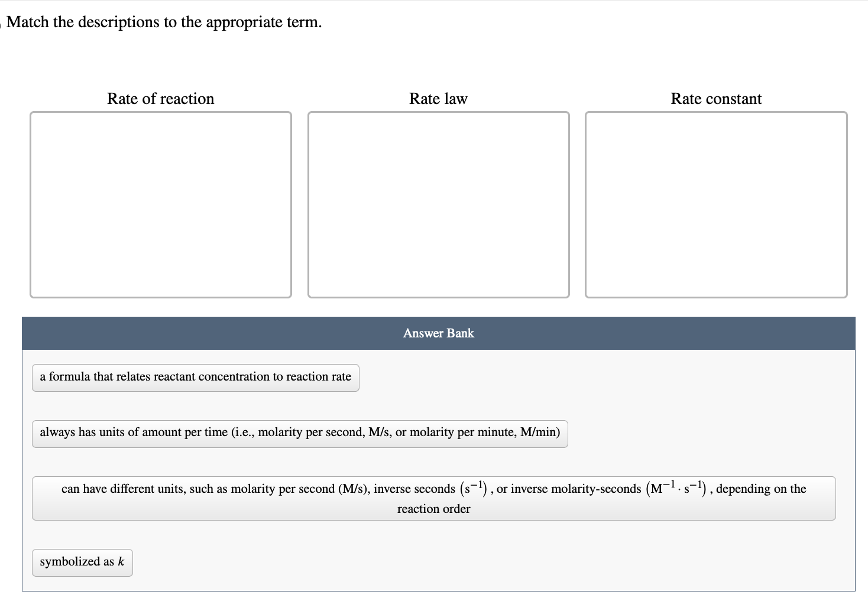The height and width of the screenshot is (611, 868).
Task: Click the 'Match the descriptions' instruction text
Action: pyautogui.click(x=164, y=22)
